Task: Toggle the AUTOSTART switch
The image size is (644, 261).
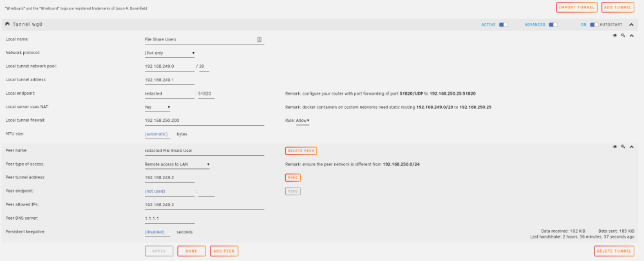Action: coord(594,24)
